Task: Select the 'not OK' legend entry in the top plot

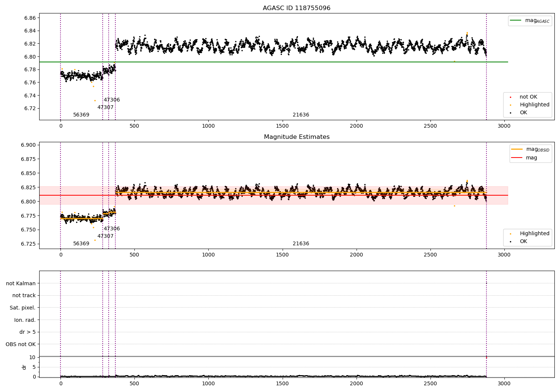Action: point(528,97)
